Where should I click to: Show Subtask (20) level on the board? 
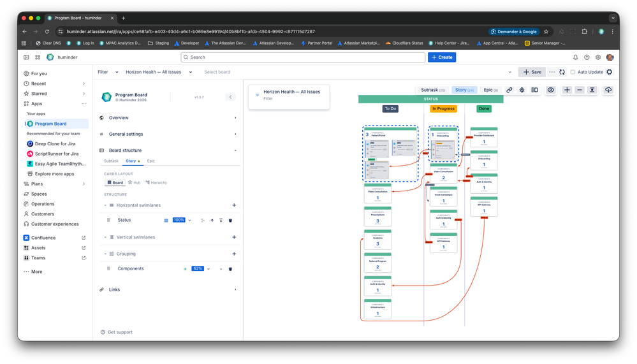coord(433,90)
